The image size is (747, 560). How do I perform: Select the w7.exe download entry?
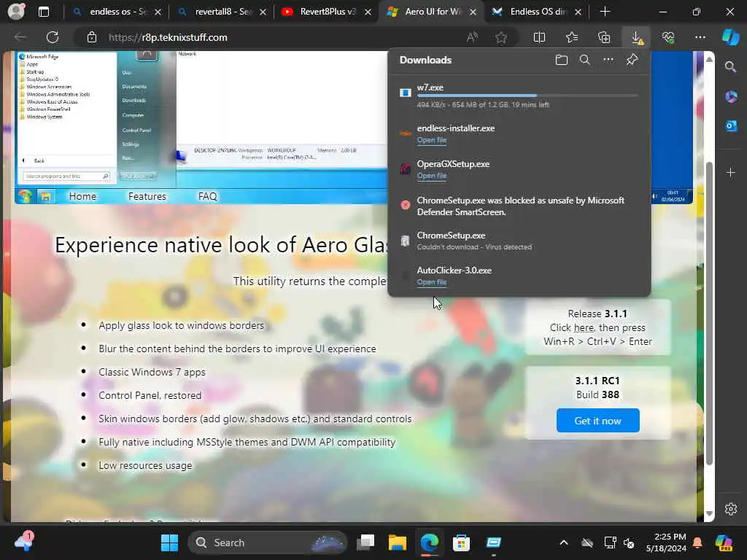[x=519, y=96]
